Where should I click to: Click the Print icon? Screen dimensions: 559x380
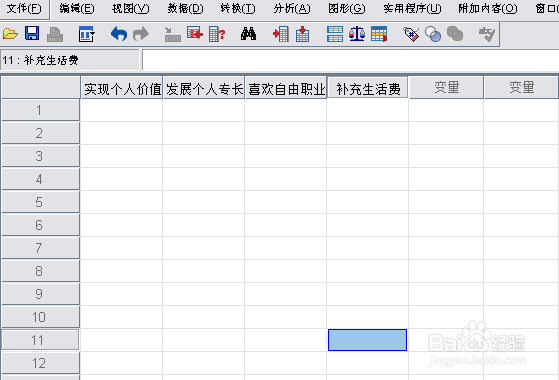pyautogui.click(x=55, y=34)
